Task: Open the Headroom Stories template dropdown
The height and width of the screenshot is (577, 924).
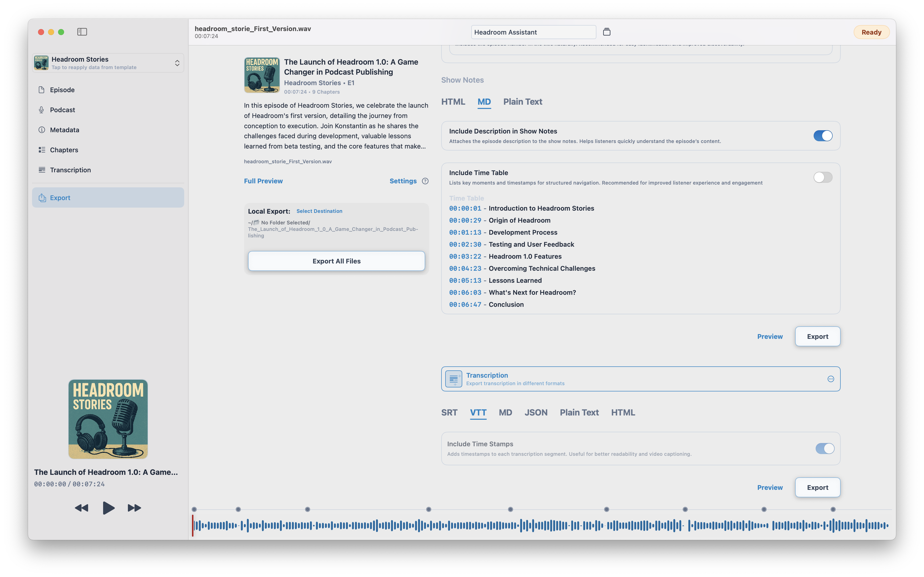Action: pos(108,63)
